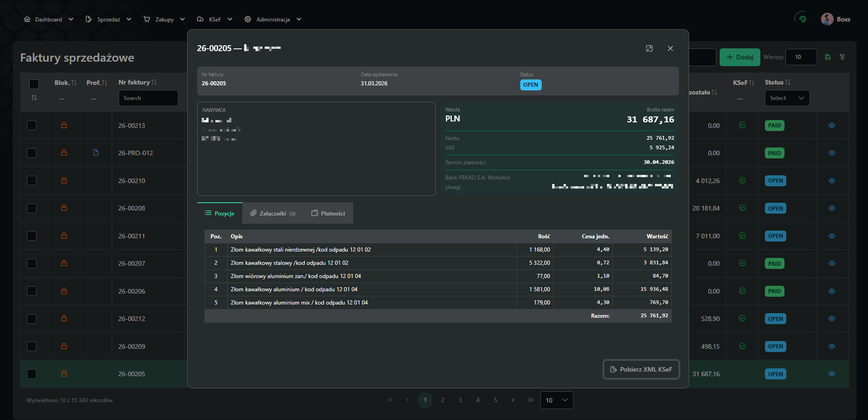Open the notifications icon beside the Boss avatar
Image resolution: width=868 pixels, height=420 pixels.
(x=802, y=19)
